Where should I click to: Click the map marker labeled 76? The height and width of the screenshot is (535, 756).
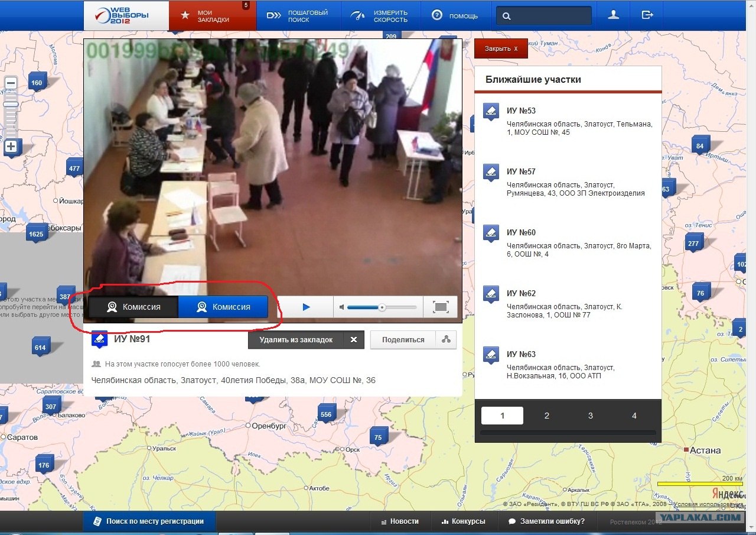(700, 293)
